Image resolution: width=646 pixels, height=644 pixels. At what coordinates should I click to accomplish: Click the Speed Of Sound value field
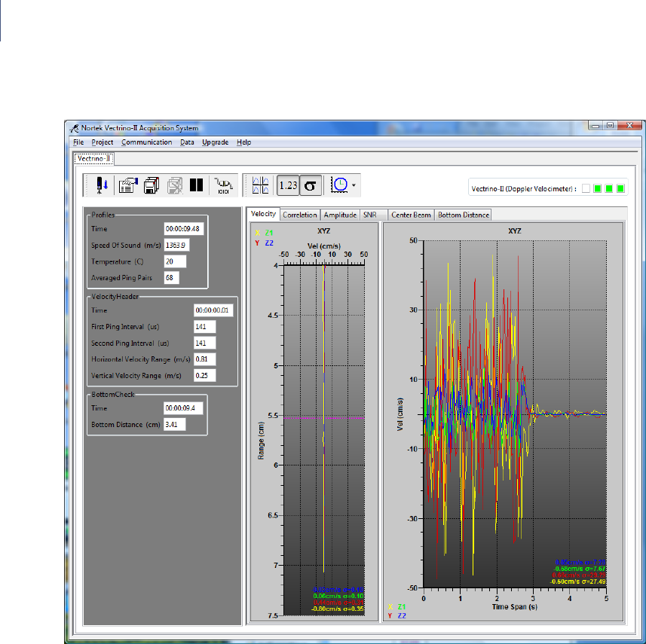(x=178, y=245)
